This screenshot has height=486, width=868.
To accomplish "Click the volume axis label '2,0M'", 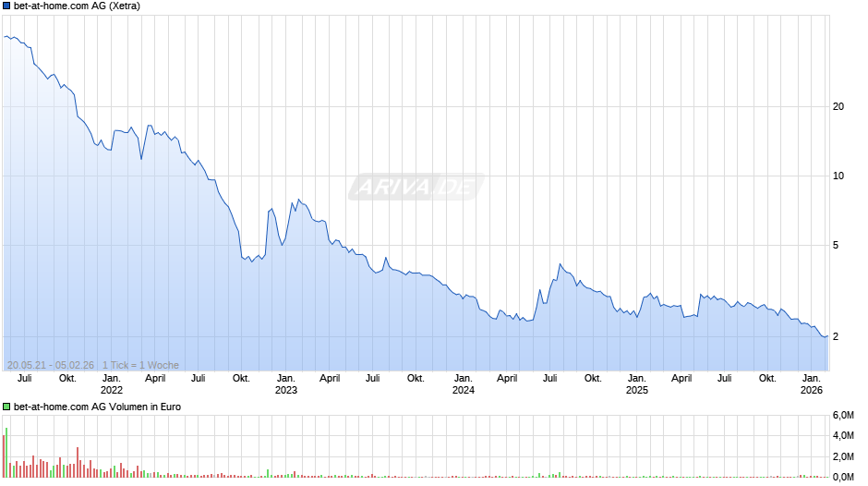I will [843, 456].
